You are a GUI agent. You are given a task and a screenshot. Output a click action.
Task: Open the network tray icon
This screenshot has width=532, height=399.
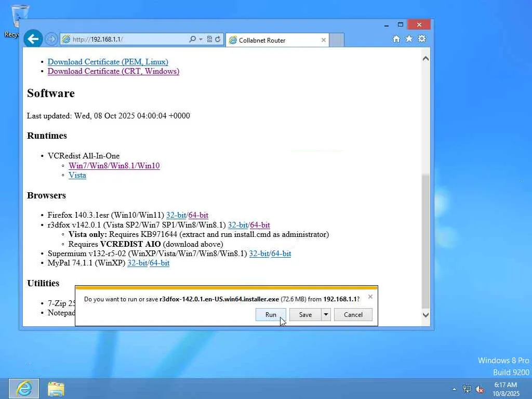click(x=467, y=389)
